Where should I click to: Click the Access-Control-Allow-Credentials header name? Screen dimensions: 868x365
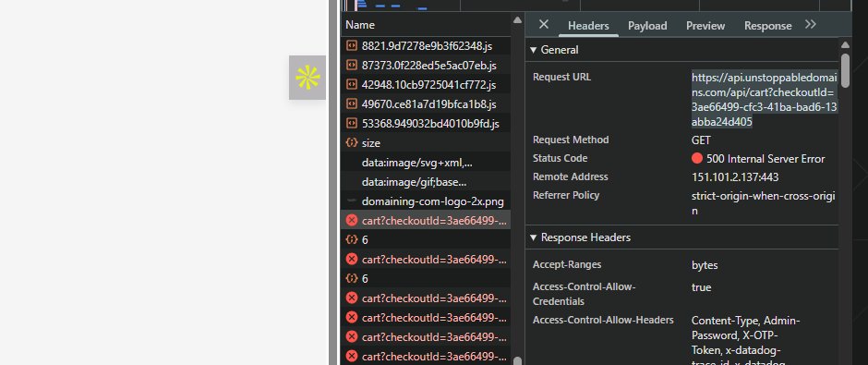click(x=584, y=294)
